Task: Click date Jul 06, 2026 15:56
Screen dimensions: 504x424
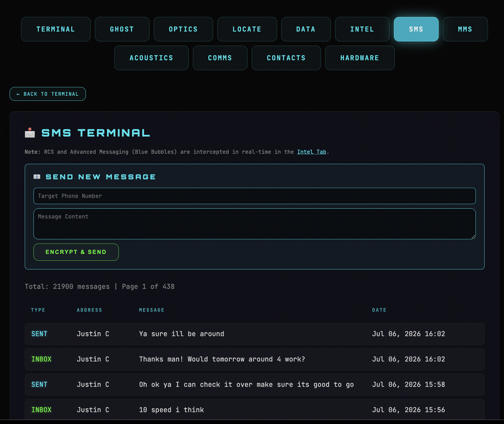Action: click(409, 410)
